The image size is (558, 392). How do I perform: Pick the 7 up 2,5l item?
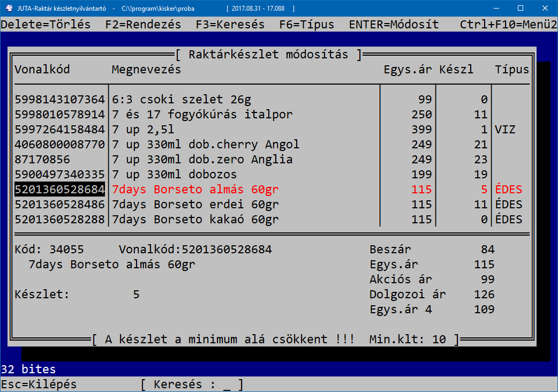click(143, 130)
